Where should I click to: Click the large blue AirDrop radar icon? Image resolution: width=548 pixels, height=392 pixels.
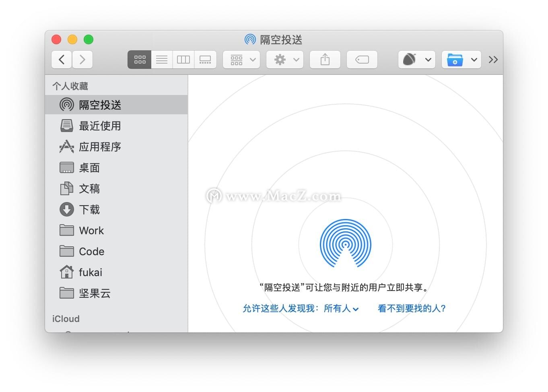[x=346, y=243]
